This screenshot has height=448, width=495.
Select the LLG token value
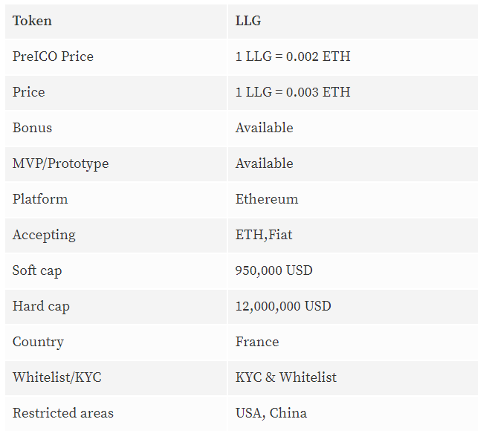tap(248, 21)
